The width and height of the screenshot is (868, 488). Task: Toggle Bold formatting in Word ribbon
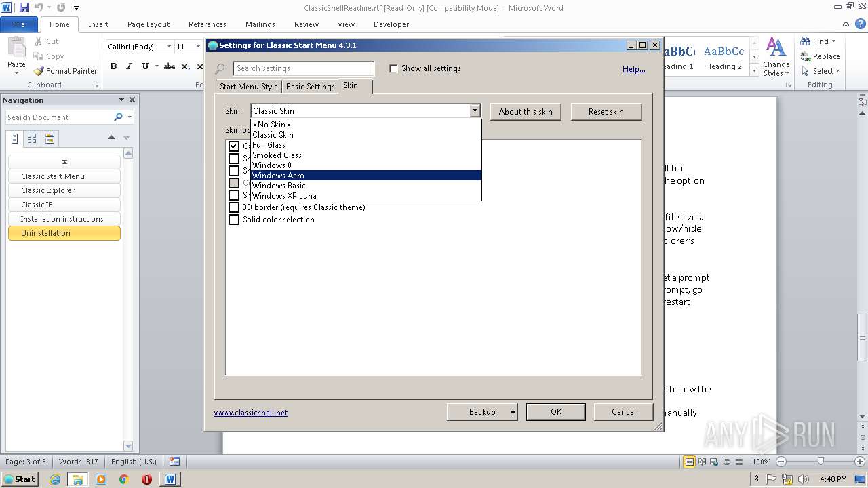(113, 66)
